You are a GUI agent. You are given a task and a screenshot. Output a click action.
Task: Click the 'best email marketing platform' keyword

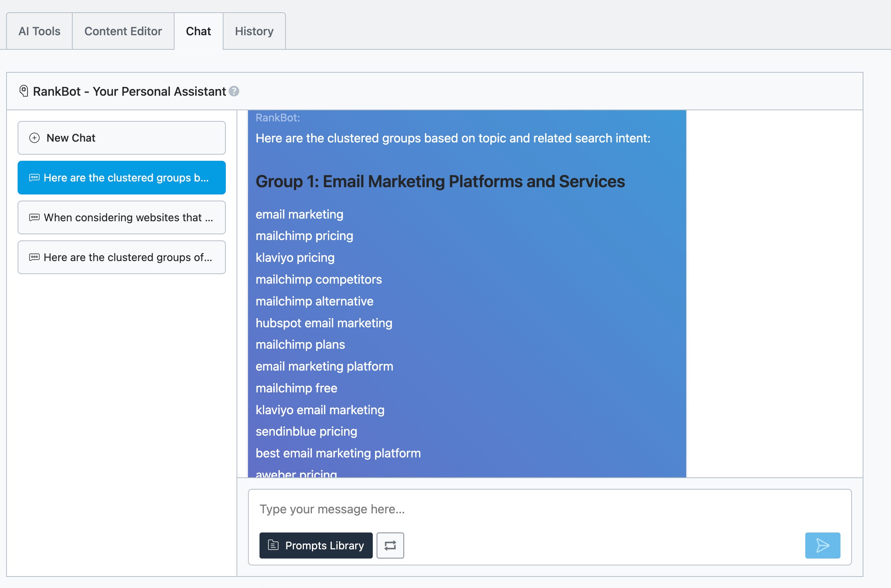338,453
